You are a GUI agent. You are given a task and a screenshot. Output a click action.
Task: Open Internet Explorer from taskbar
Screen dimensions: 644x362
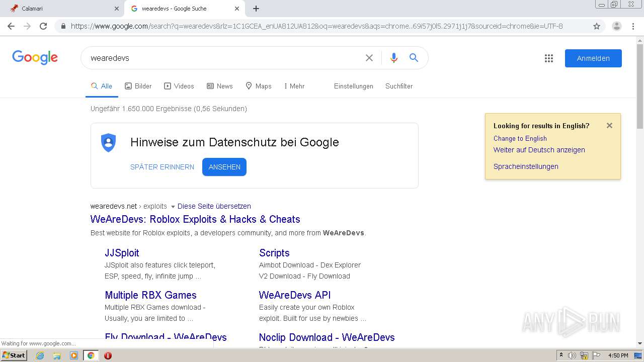(x=40, y=355)
